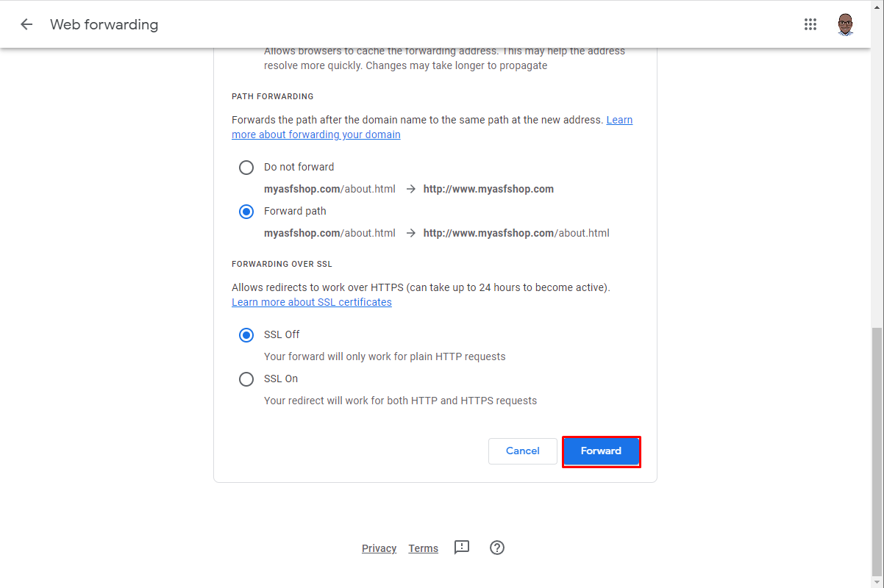Open the Google apps grid icon

pyautogui.click(x=810, y=24)
